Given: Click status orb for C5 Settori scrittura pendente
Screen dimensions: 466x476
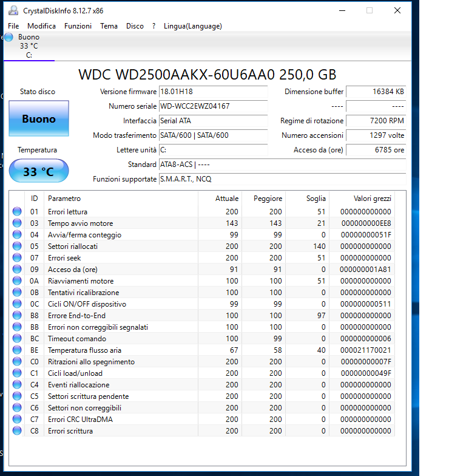Looking at the screenshot, I should pos(17,396).
